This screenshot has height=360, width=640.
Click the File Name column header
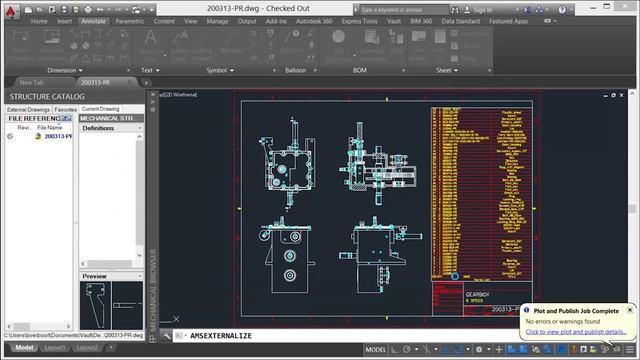(x=50, y=127)
